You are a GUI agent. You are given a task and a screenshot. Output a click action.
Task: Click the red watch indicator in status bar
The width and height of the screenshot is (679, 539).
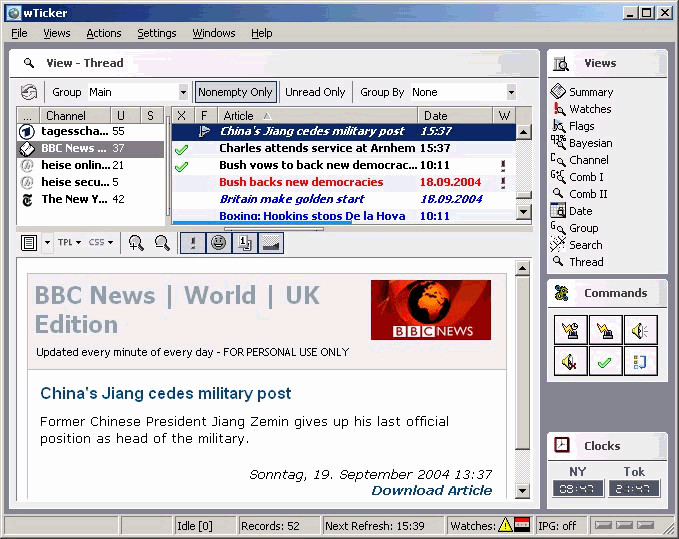click(522, 525)
